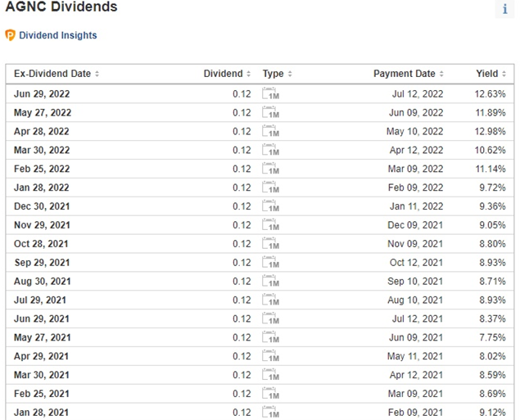Image resolution: width=520 pixels, height=420 pixels.
Task: Click the 11.14% yield value
Action: [491, 169]
